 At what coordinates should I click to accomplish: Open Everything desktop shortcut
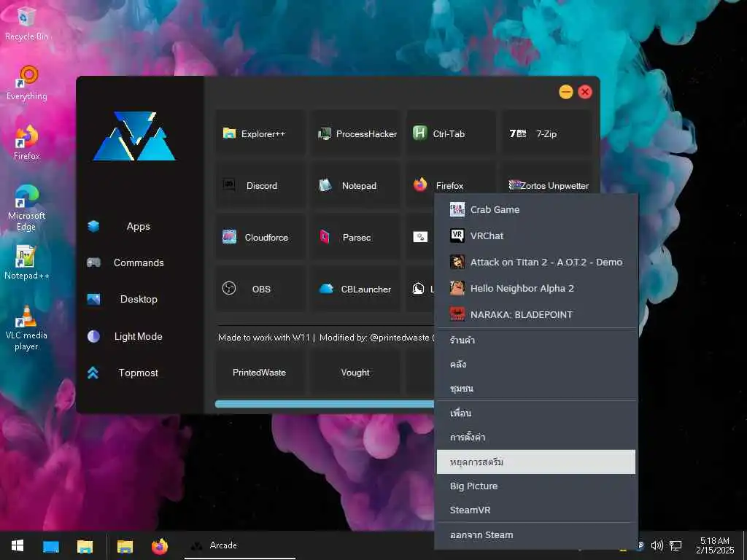(27, 84)
